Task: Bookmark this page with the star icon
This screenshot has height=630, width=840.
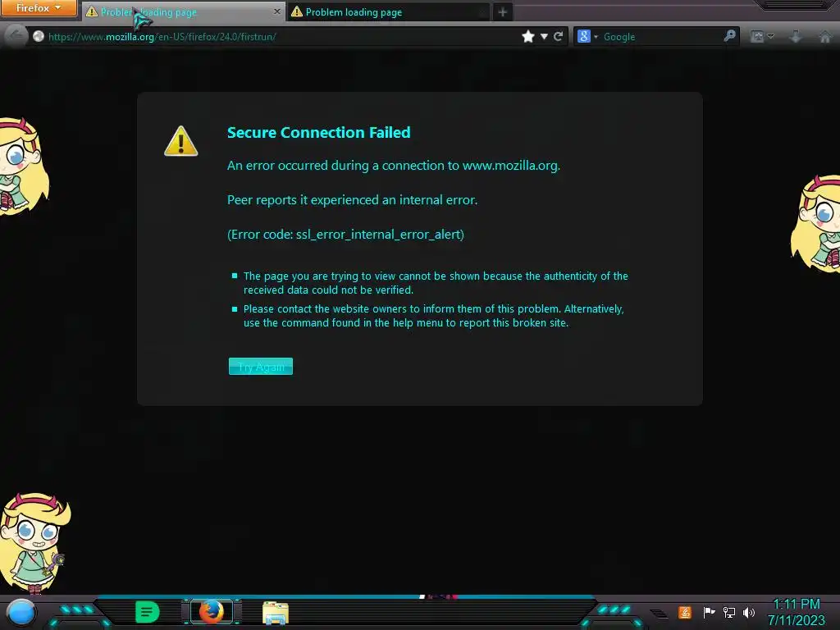Action: pos(528,36)
